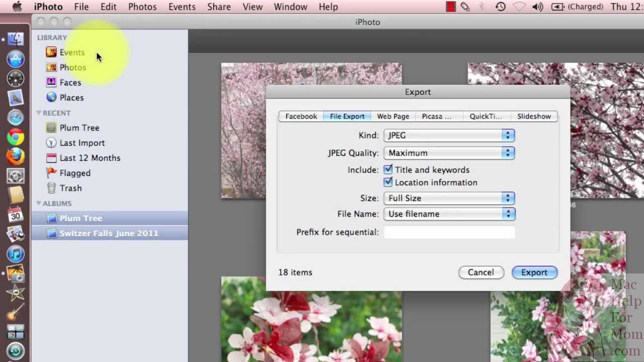Image resolution: width=644 pixels, height=362 pixels.
Task: Open the Photos menu
Action: click(142, 7)
